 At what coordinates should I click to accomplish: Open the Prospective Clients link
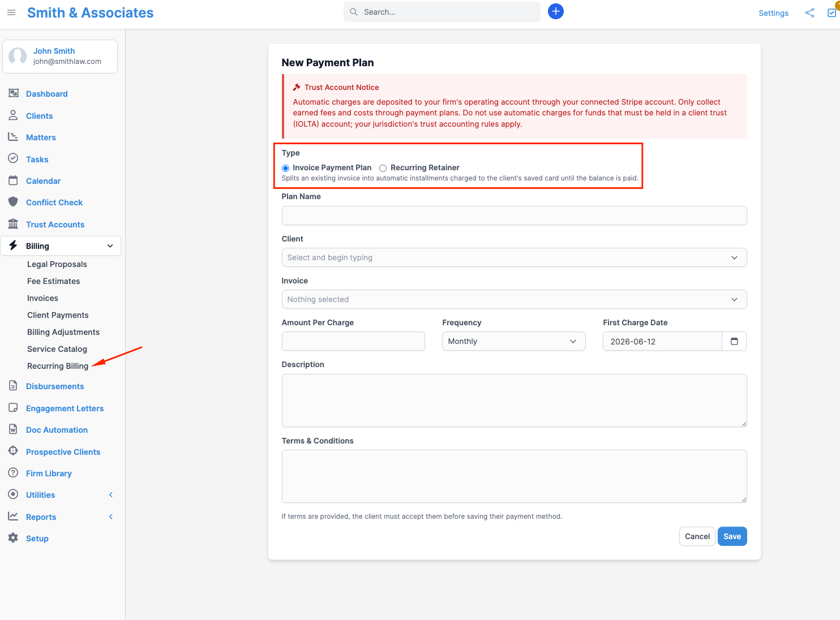(63, 452)
